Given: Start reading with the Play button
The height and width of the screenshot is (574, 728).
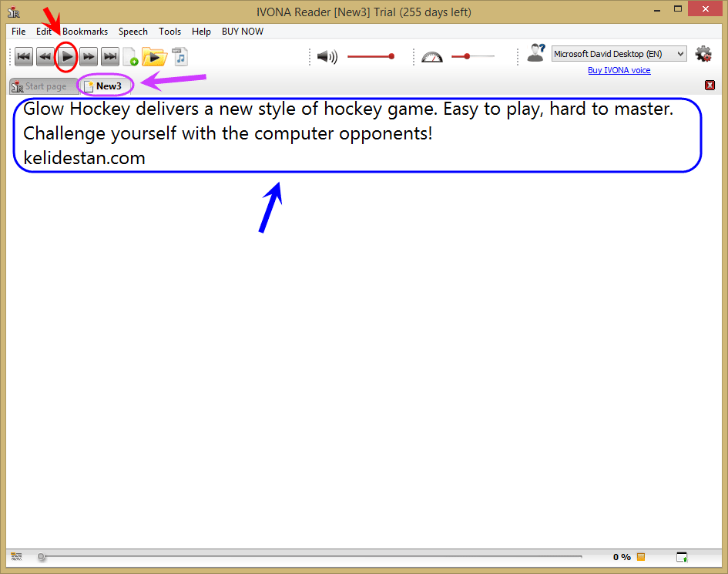Looking at the screenshot, I should (x=67, y=57).
